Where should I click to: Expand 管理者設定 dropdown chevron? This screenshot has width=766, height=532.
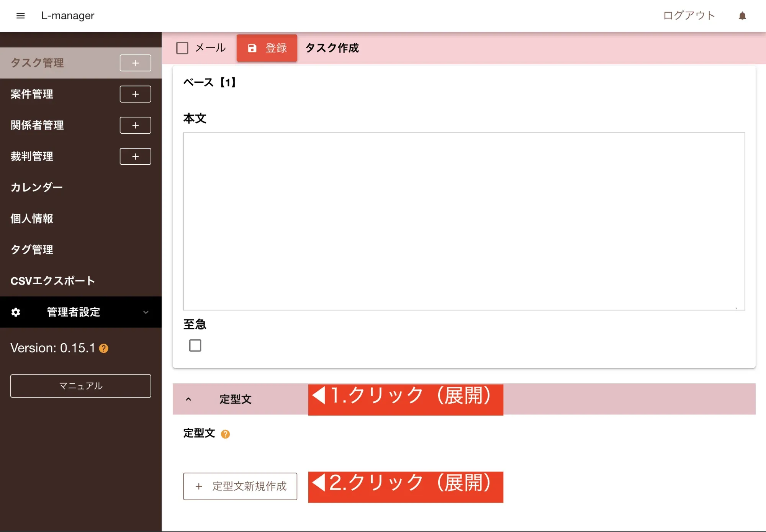146,312
